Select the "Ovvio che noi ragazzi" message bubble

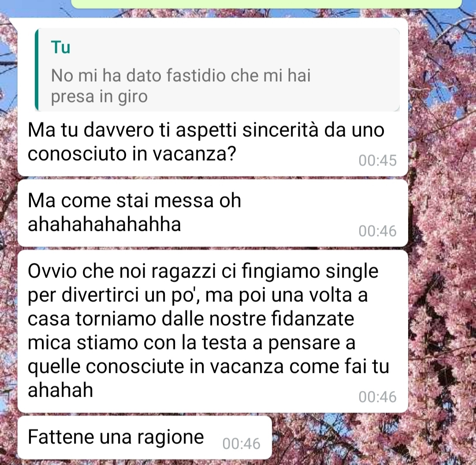[x=212, y=331]
